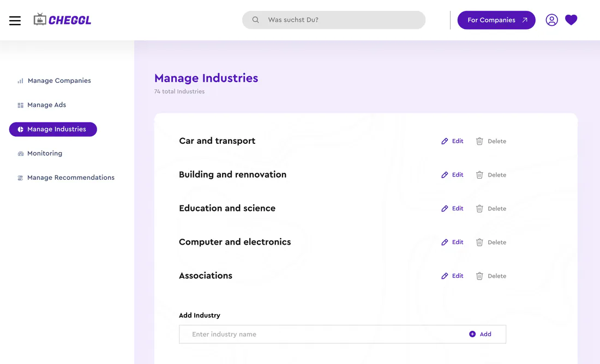Click trash icon for Building and rennovation
This screenshot has height=364, width=600.
point(479,175)
